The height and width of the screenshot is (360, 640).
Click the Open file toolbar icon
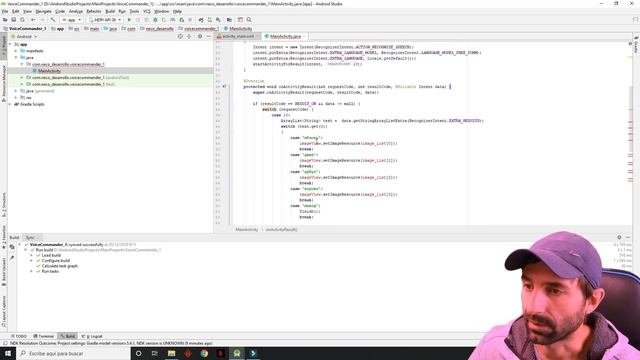5,20
